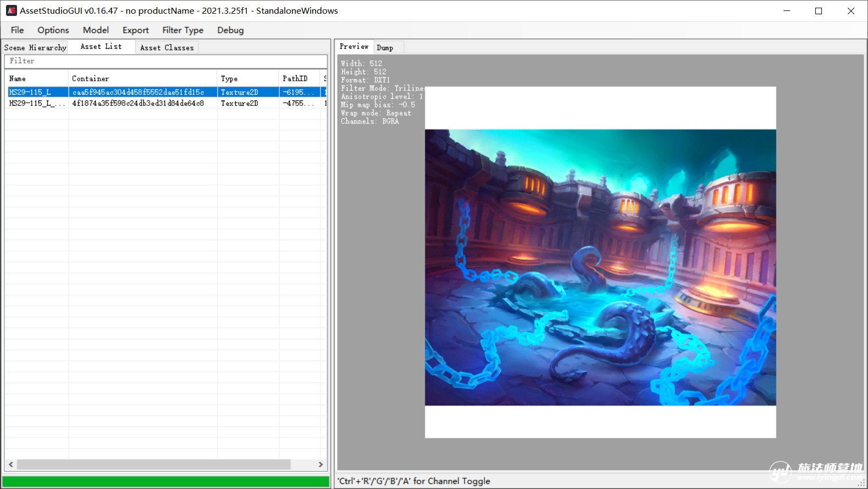This screenshot has width=868, height=489.
Task: Maximize the AssetStudioGUI window
Action: tap(819, 11)
